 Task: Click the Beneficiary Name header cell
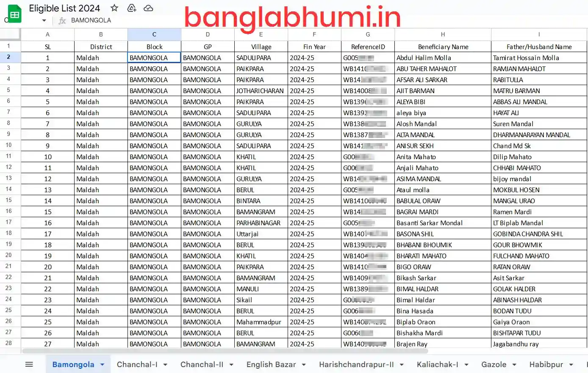443,47
